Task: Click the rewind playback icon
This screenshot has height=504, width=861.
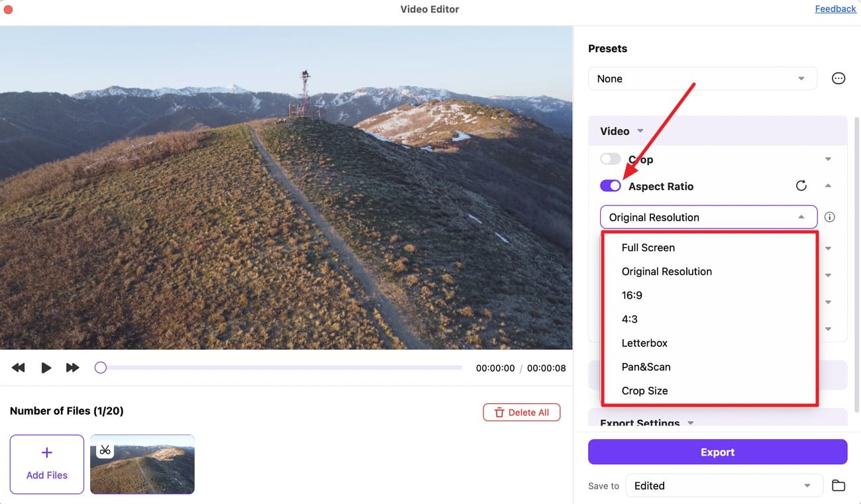Action: click(19, 368)
